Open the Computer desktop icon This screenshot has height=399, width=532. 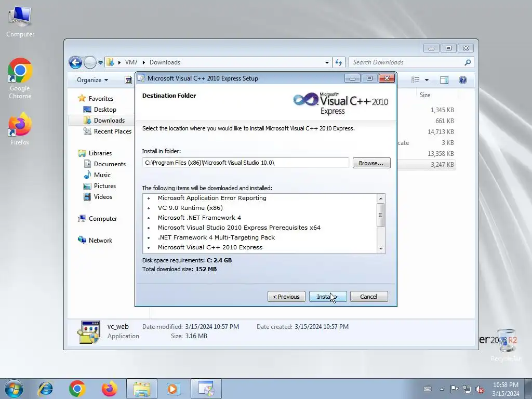tap(20, 21)
